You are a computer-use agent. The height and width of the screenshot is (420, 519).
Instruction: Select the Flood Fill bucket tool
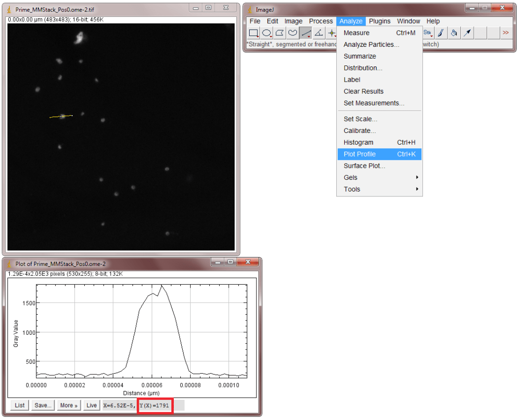(x=454, y=33)
